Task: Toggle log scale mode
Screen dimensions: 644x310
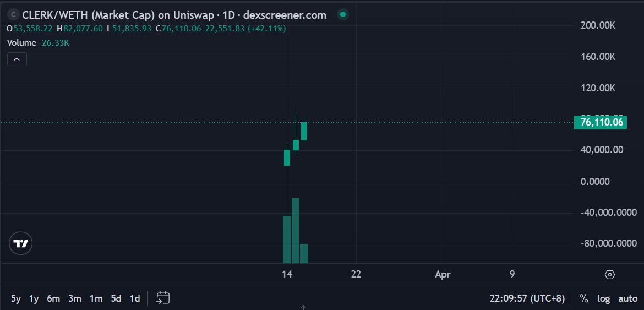Action: click(603, 298)
